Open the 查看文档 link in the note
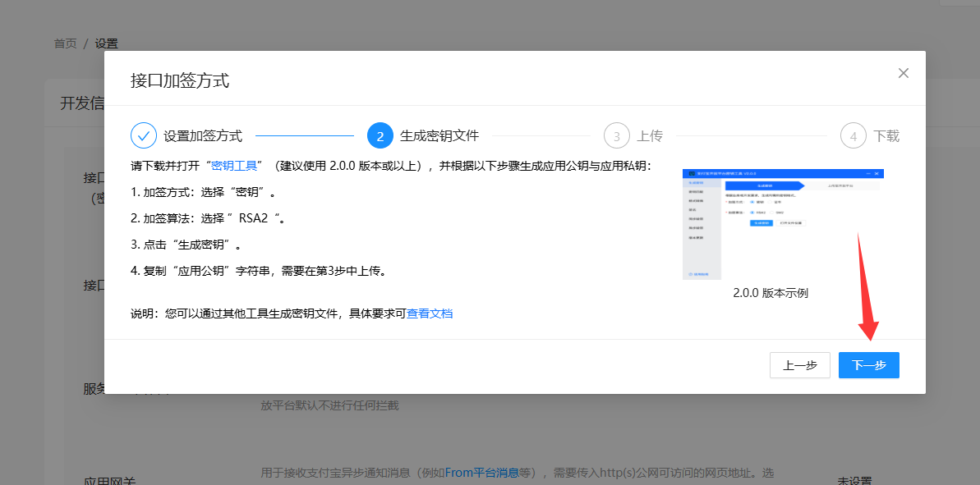Image resolution: width=980 pixels, height=485 pixels. pos(430,313)
